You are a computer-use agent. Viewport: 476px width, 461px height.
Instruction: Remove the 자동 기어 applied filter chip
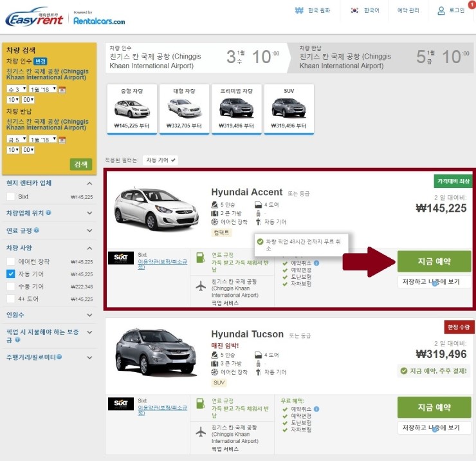160,160
